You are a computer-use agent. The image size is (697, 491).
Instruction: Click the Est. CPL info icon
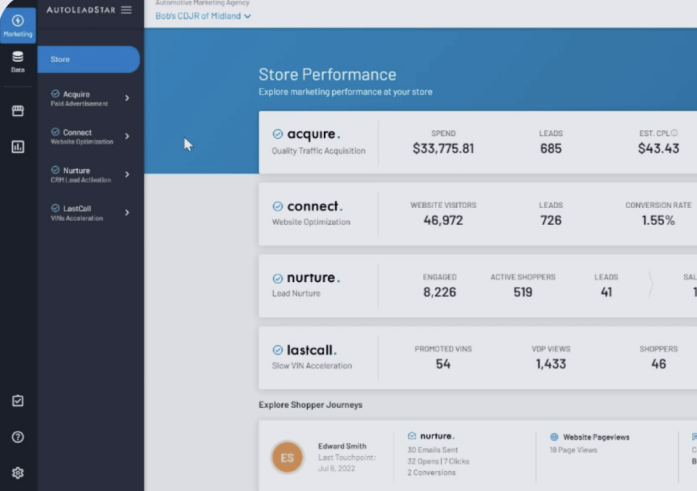tap(674, 133)
